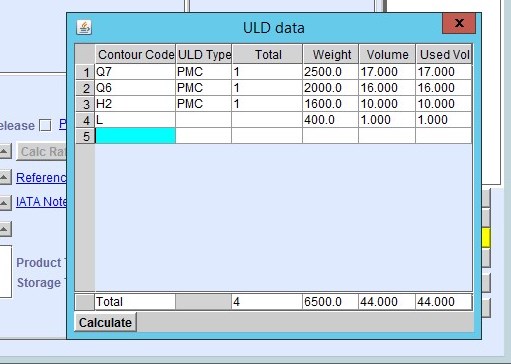Click the total Volume value 44.000
Viewport: 511px width, 364px height.
387,302
